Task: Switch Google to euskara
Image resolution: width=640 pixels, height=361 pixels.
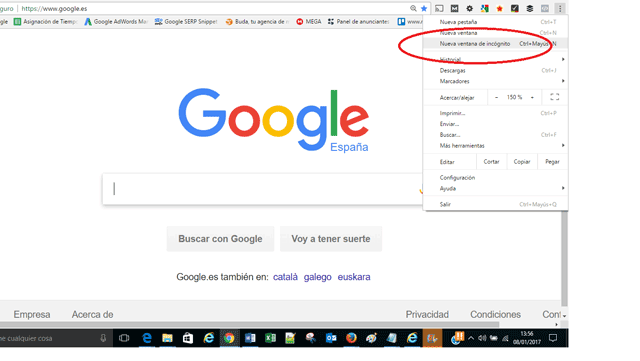Action: point(354,277)
